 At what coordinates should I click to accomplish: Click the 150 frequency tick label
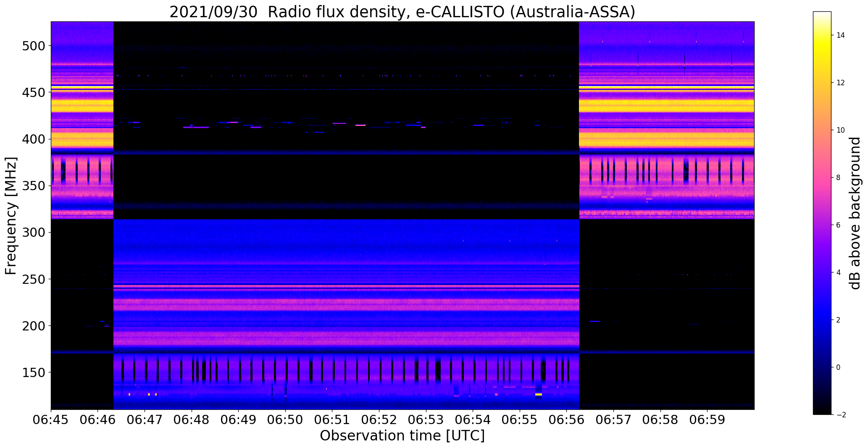33,372
